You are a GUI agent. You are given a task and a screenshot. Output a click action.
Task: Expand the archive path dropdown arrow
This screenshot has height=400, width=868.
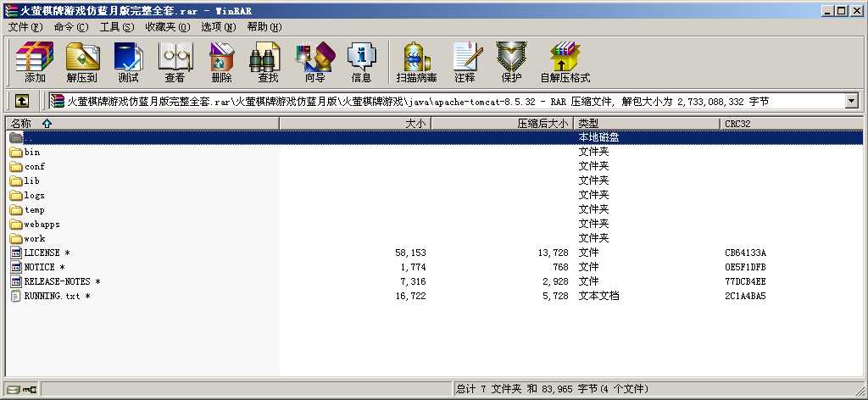[851, 101]
